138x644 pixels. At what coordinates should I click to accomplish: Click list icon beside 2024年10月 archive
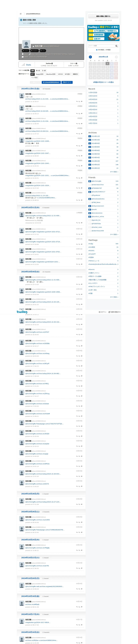point(90,140)
